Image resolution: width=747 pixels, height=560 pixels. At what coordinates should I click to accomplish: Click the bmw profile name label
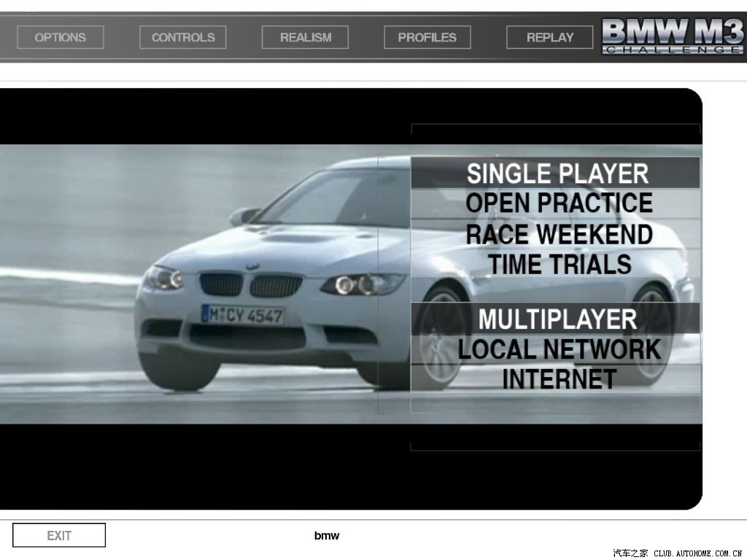tap(327, 536)
